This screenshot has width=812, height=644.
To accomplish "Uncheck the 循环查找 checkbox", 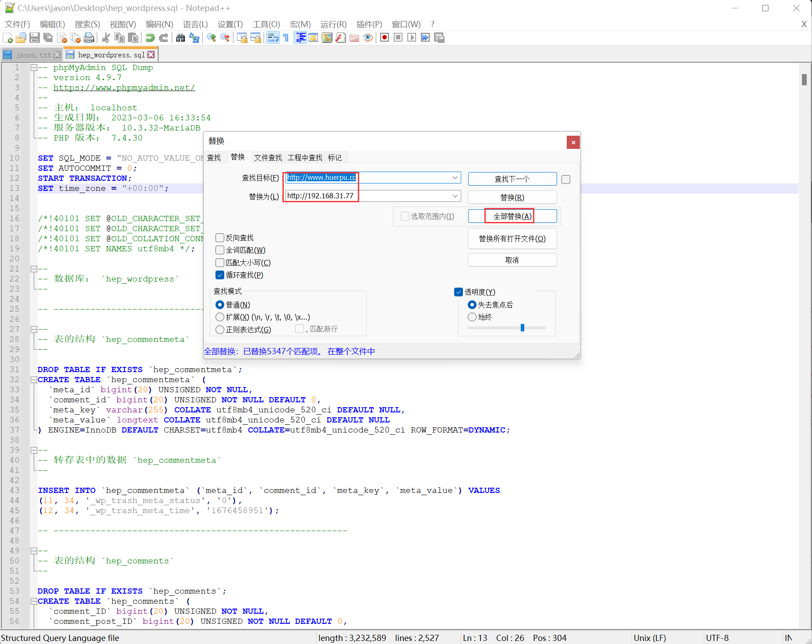I will point(220,275).
